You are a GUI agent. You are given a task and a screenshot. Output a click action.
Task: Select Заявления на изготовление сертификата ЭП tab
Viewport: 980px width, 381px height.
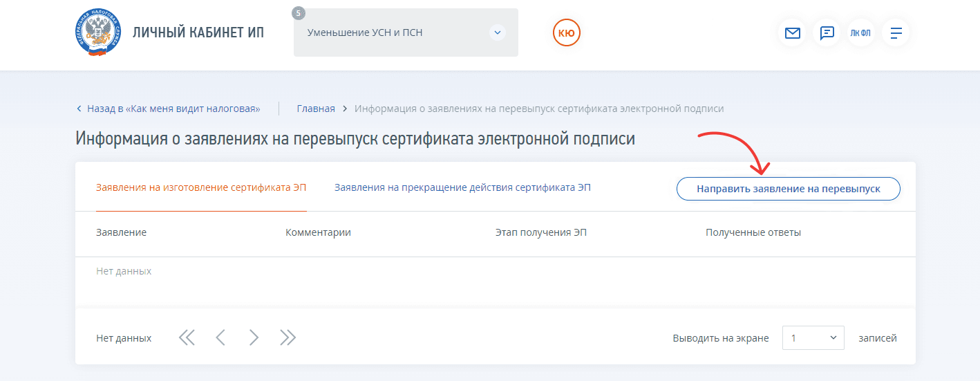[x=200, y=188]
